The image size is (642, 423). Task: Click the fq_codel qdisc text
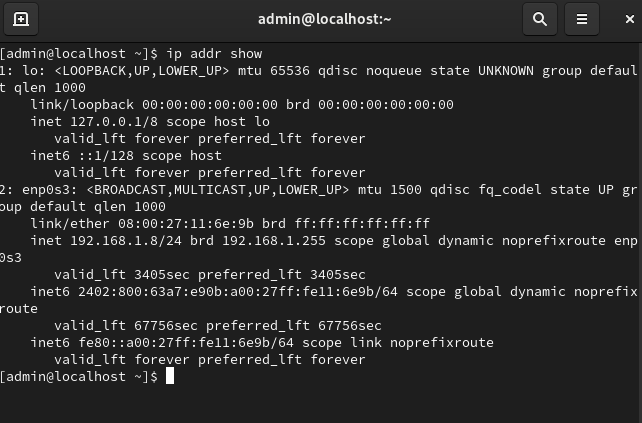click(510, 190)
